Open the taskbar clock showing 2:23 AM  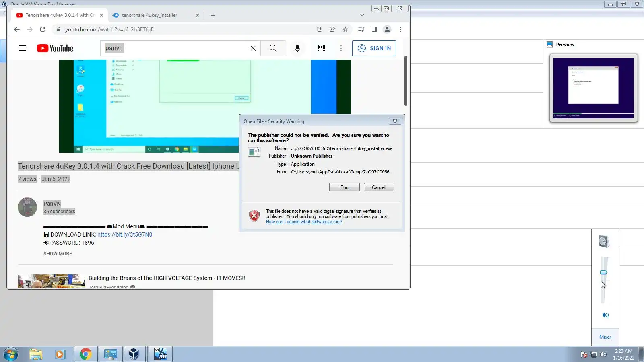pos(623,354)
